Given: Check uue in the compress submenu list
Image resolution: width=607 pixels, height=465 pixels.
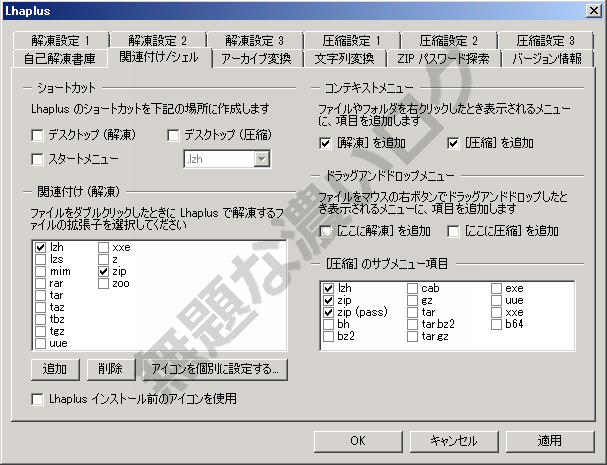Looking at the screenshot, I should 496,300.
